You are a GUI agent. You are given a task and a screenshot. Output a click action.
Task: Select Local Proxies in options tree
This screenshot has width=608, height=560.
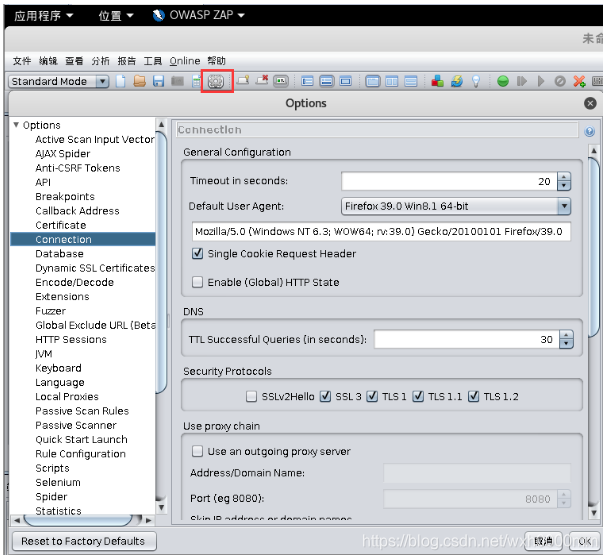67,397
